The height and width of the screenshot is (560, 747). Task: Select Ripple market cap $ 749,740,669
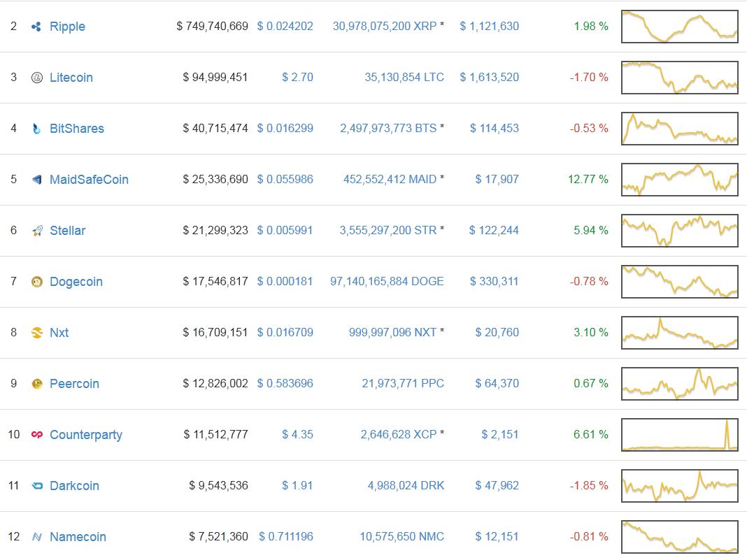pyautogui.click(x=212, y=26)
